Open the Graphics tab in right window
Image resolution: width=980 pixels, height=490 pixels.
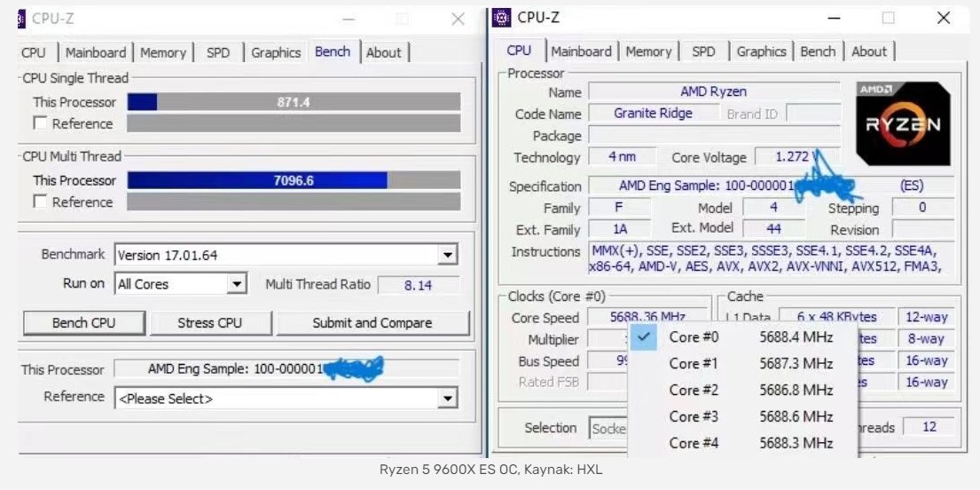(761, 51)
